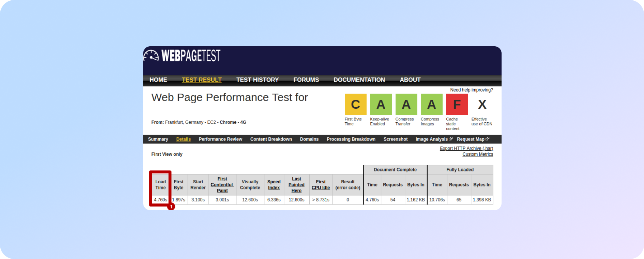Image resolution: width=644 pixels, height=259 pixels.
Task: Click the yellow C First Byte Time grade
Action: tap(356, 104)
